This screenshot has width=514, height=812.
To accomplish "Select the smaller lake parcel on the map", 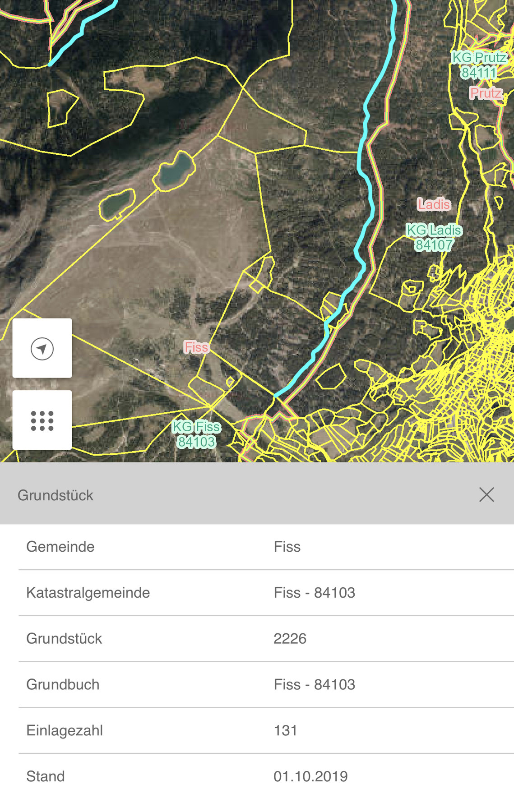I will click(117, 204).
